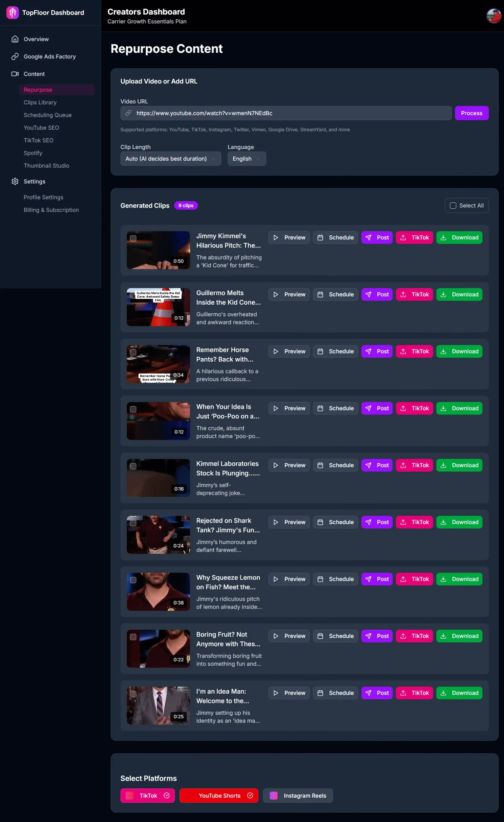Select the Jimmy Kimmel's Hilarious Pitch clip checkbox
Image resolution: width=504 pixels, height=822 pixels.
[133, 238]
